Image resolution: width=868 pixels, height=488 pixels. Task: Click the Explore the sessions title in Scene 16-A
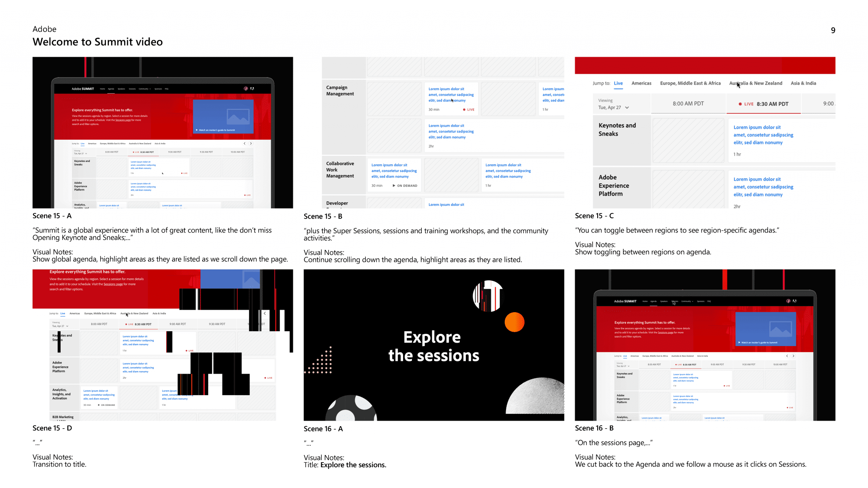point(434,346)
